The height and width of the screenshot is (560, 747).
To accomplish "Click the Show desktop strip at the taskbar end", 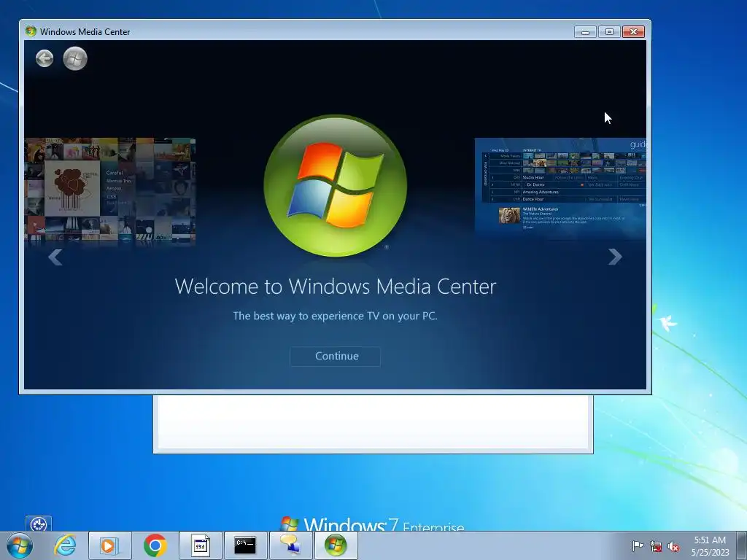I will (742, 545).
